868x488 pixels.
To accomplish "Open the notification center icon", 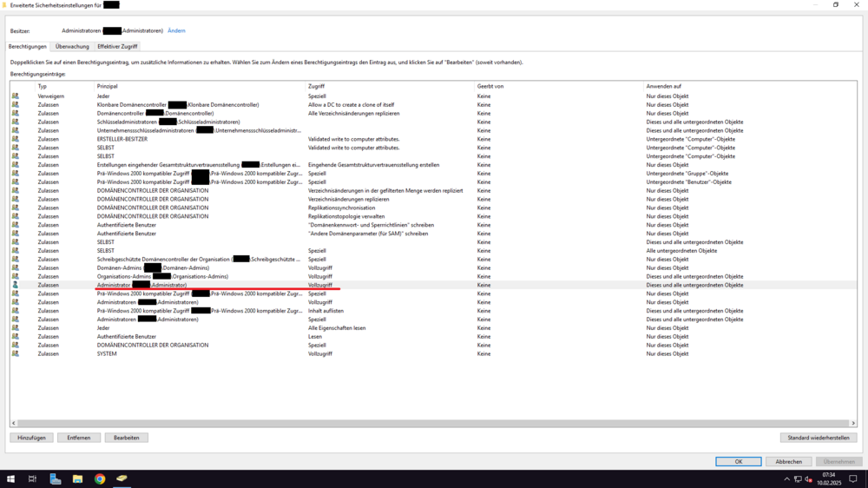I will pos(853,478).
